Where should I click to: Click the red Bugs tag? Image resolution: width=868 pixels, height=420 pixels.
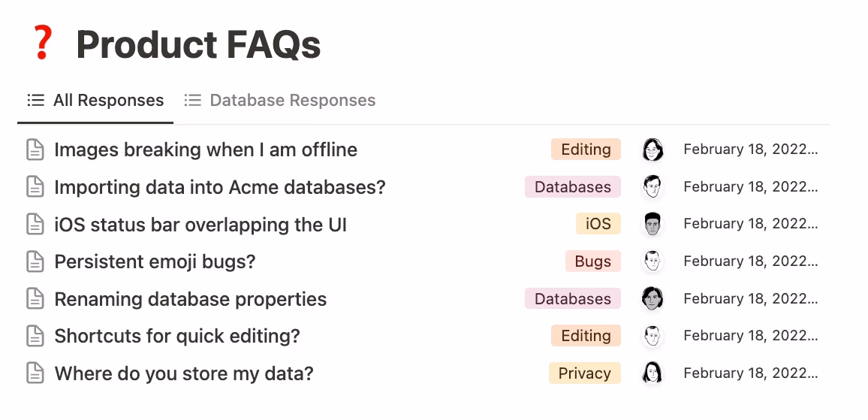593,261
